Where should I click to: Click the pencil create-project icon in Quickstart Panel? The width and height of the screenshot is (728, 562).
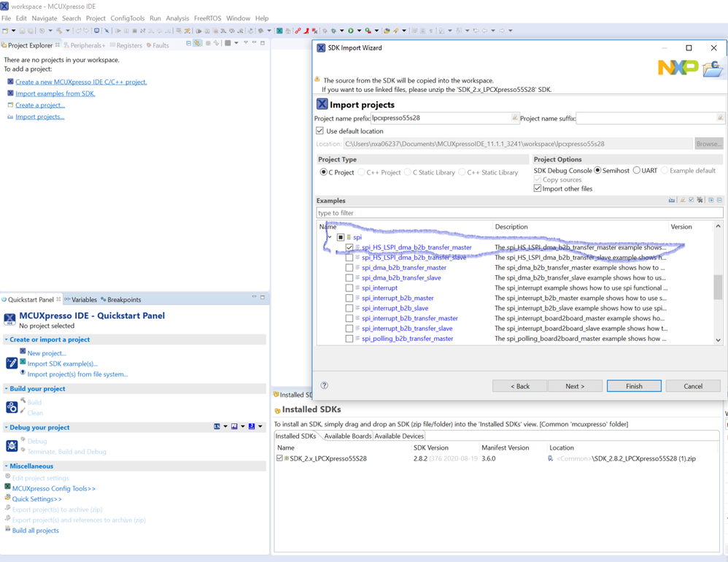click(x=12, y=363)
